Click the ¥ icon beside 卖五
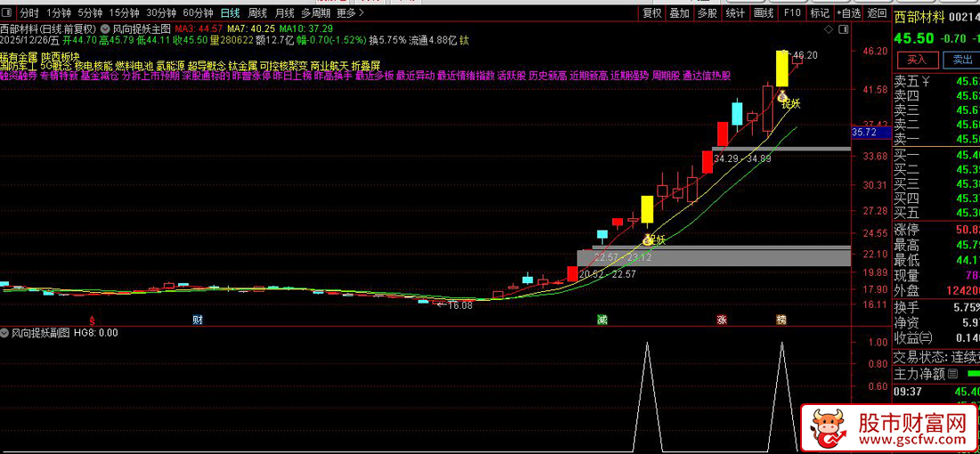Viewport: 980px width, 454px height. coord(927,81)
